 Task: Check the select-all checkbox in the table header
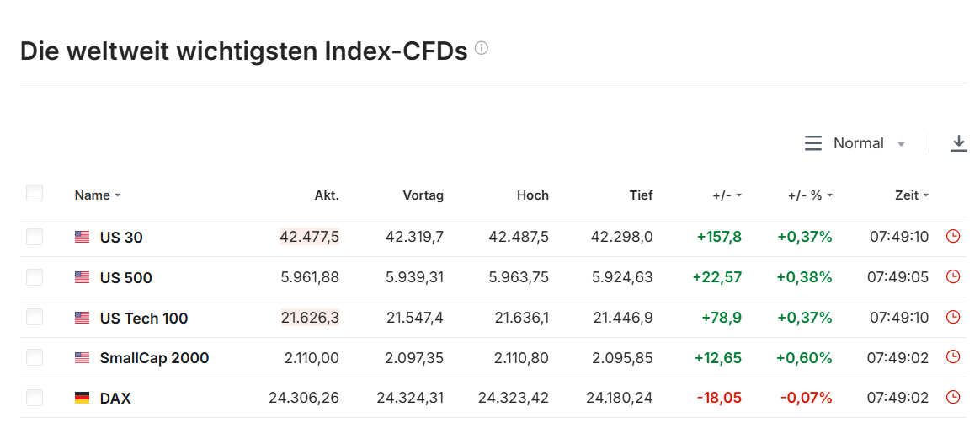[35, 194]
